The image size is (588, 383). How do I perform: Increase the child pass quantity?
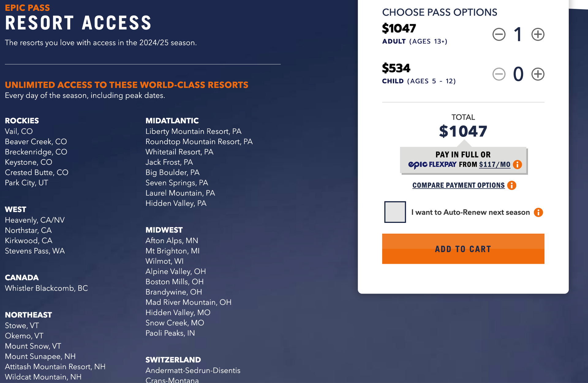coord(537,74)
